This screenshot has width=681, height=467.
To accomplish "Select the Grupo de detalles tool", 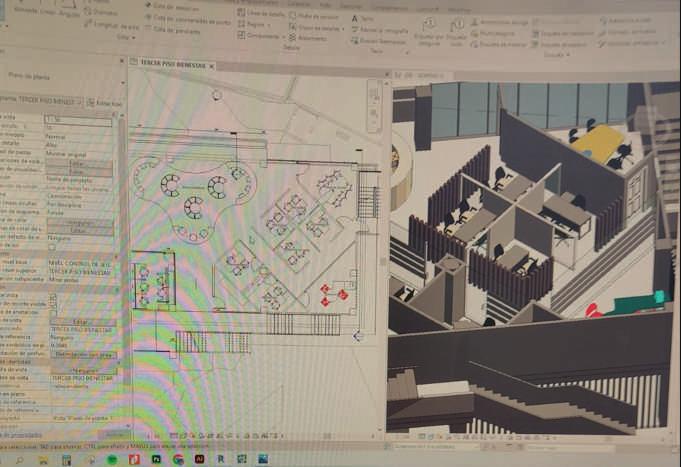I will click(316, 28).
